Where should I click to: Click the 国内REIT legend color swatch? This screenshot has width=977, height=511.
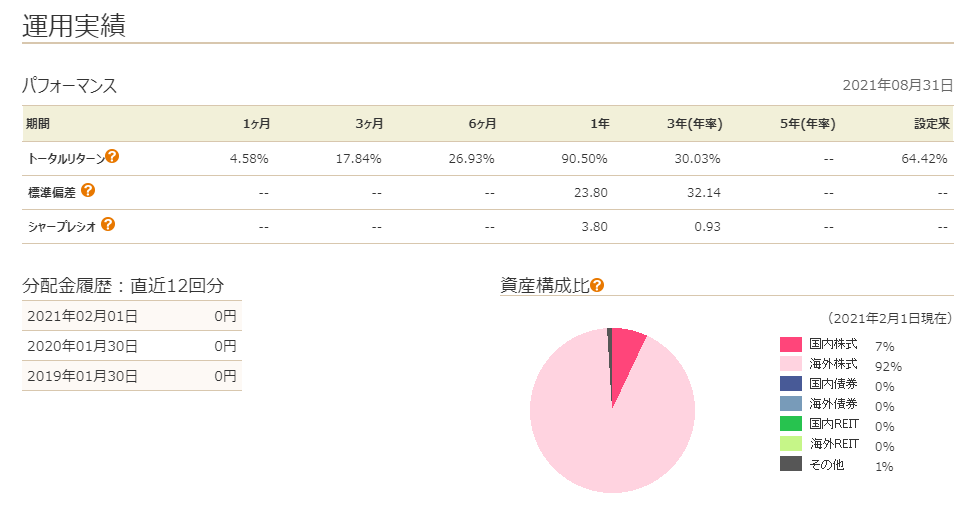point(790,424)
